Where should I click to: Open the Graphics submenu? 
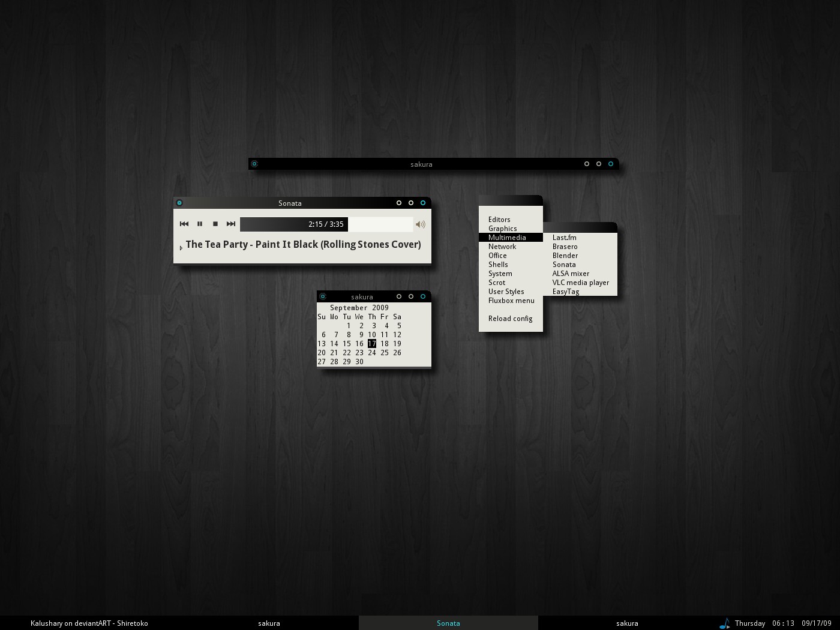tap(511, 229)
